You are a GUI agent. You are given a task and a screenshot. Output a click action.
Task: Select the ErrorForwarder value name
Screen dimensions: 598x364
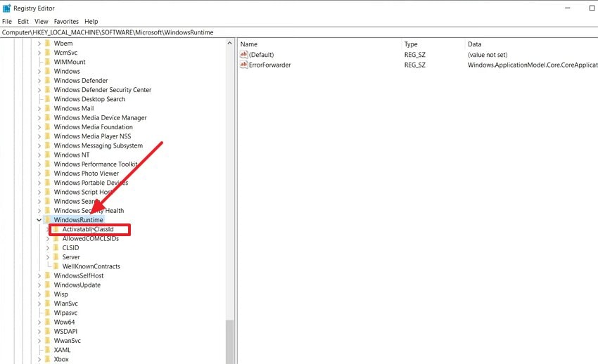269,65
